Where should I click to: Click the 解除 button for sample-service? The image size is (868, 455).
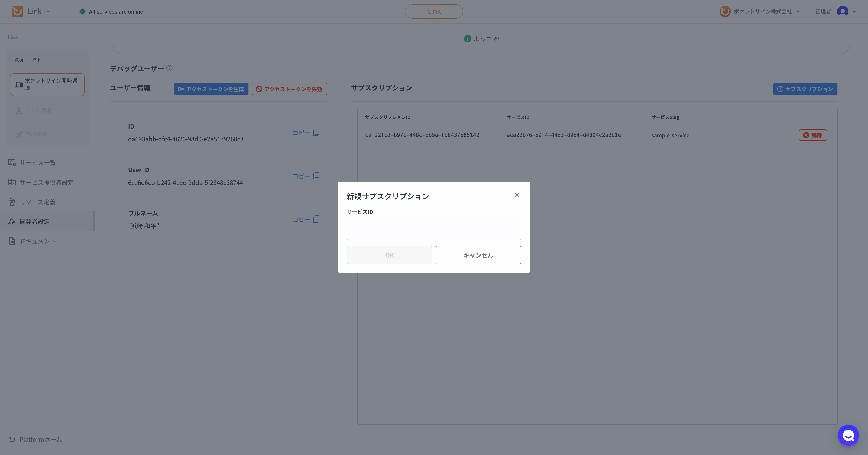pos(812,135)
